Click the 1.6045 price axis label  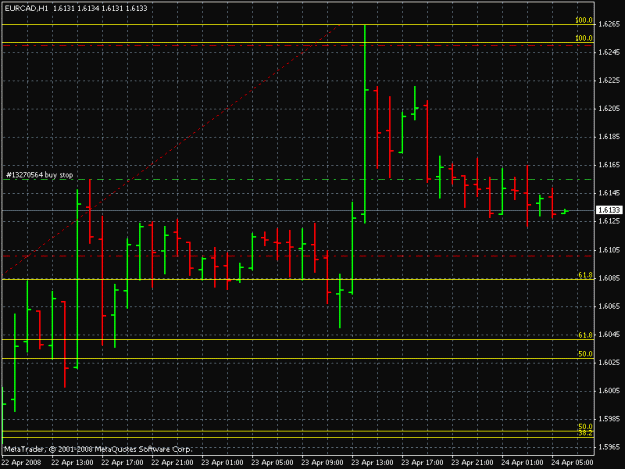coord(609,334)
